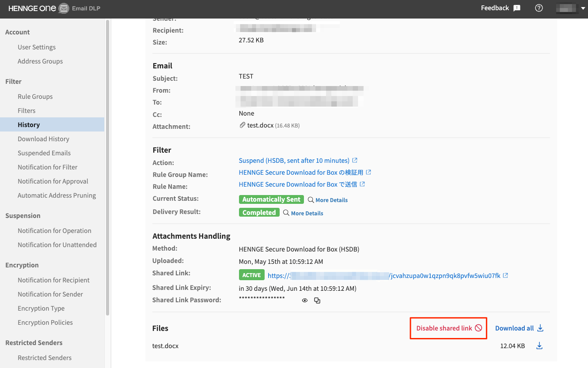Open Encryption Policies
The height and width of the screenshot is (368, 588).
46,323
